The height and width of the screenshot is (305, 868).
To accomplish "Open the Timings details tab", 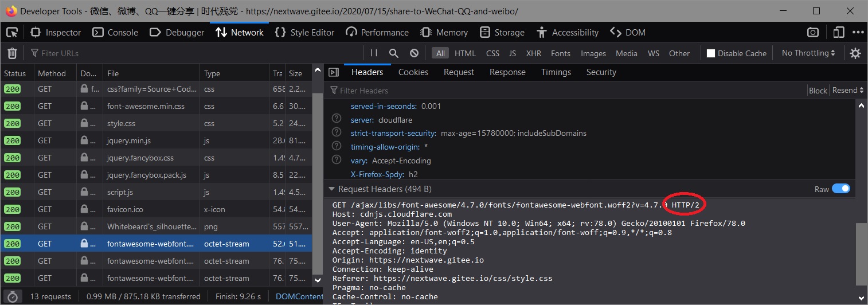I will (556, 72).
